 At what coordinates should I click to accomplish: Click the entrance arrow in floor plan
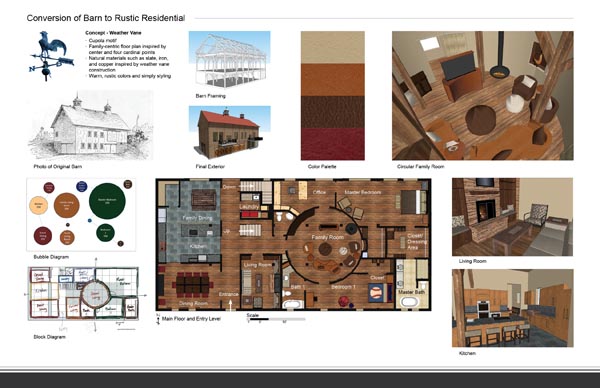tap(231, 305)
